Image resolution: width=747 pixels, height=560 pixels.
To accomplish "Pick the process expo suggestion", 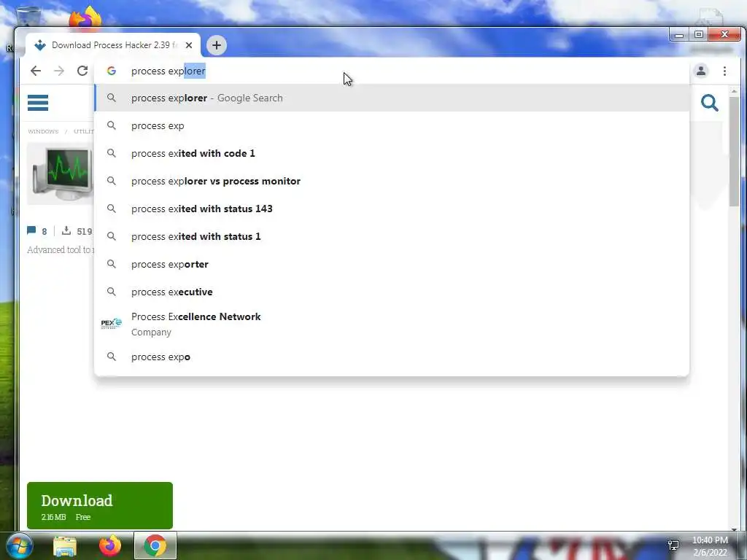I will pos(392,357).
